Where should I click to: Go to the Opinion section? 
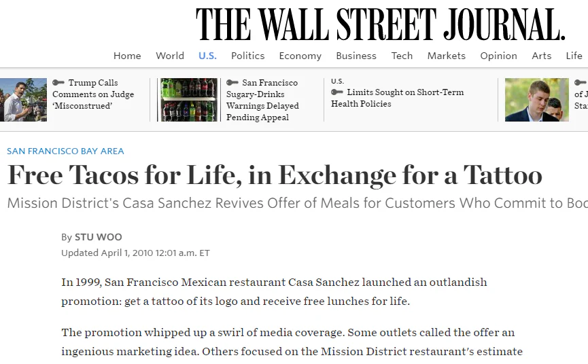[498, 56]
